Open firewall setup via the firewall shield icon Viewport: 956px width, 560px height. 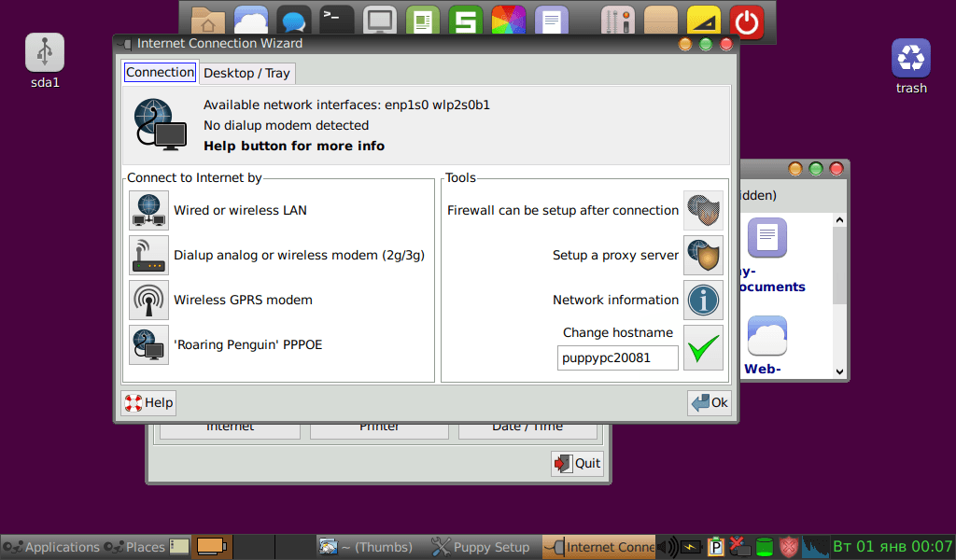pyautogui.click(x=704, y=210)
